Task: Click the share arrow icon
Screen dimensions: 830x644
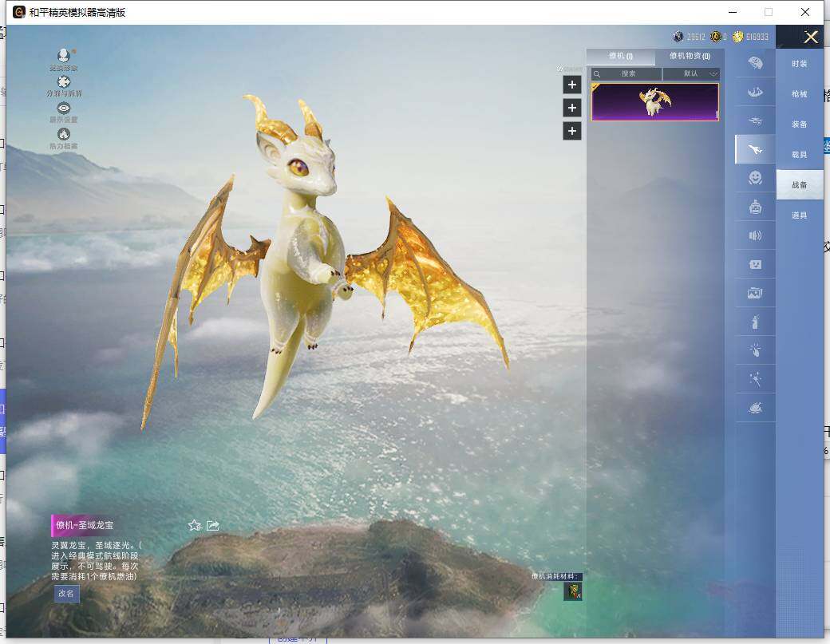Action: [x=213, y=525]
